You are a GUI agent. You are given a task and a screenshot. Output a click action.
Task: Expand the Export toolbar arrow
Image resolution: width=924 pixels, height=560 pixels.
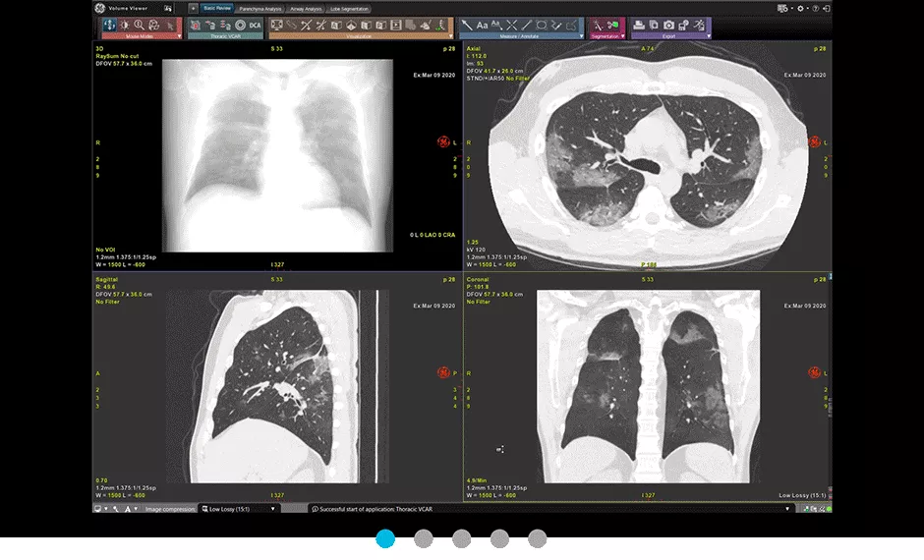pos(709,36)
